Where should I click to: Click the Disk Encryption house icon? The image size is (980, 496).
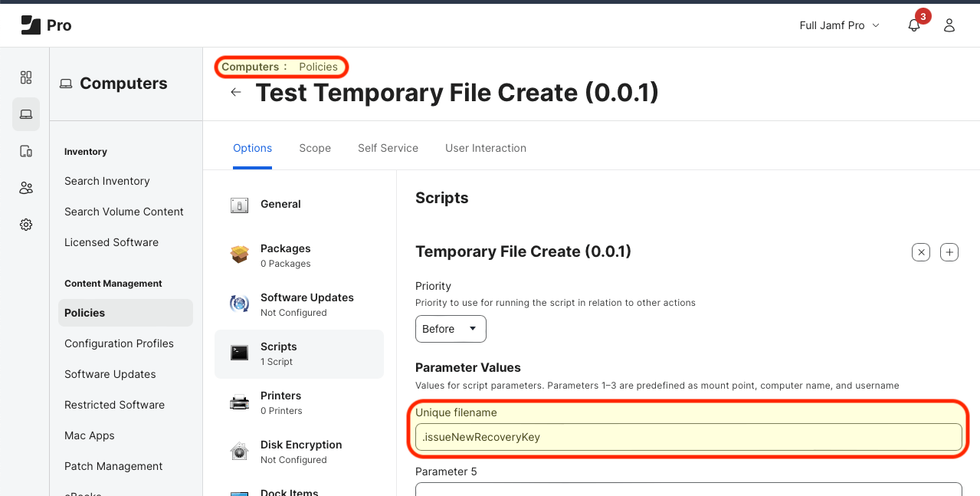pos(240,451)
